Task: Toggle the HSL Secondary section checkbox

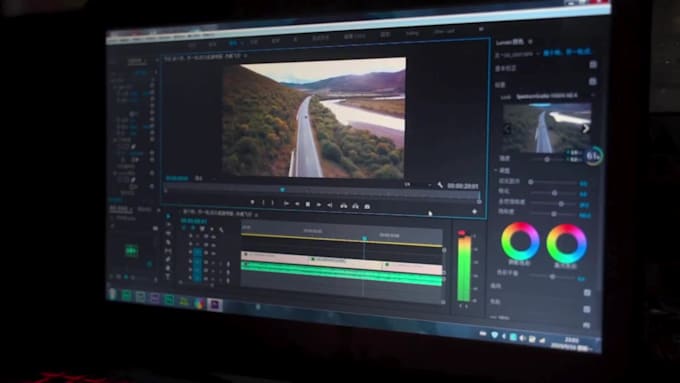Action: click(586, 325)
